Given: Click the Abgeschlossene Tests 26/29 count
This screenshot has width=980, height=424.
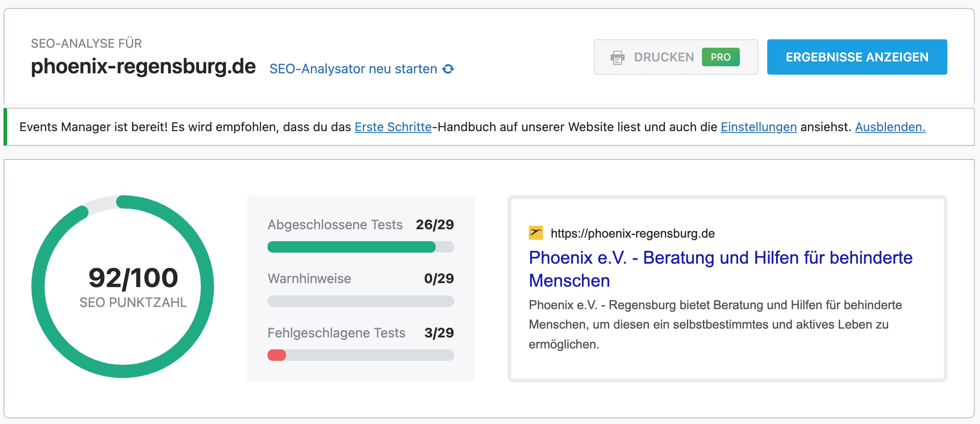Looking at the screenshot, I should pos(434,224).
